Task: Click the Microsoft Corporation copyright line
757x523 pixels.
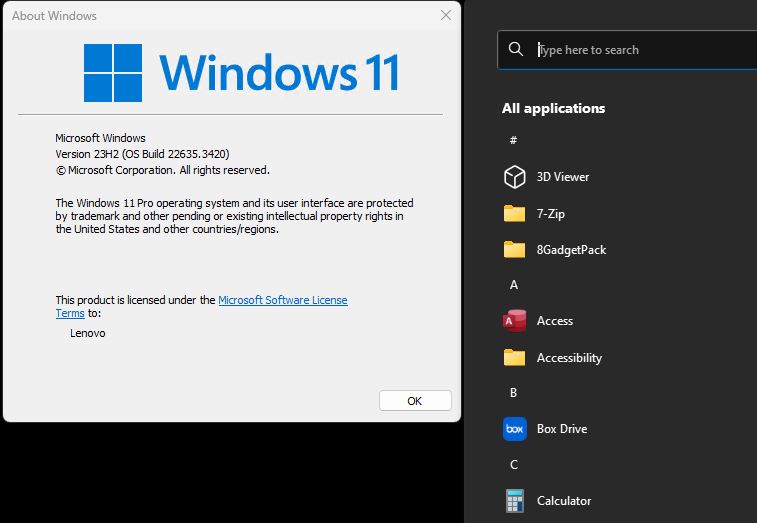Action: tap(163, 170)
